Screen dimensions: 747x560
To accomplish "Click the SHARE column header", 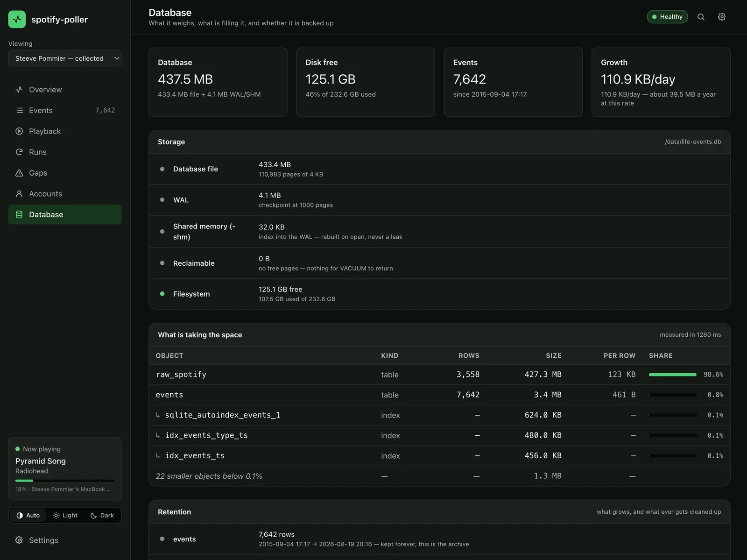I will [x=661, y=355].
